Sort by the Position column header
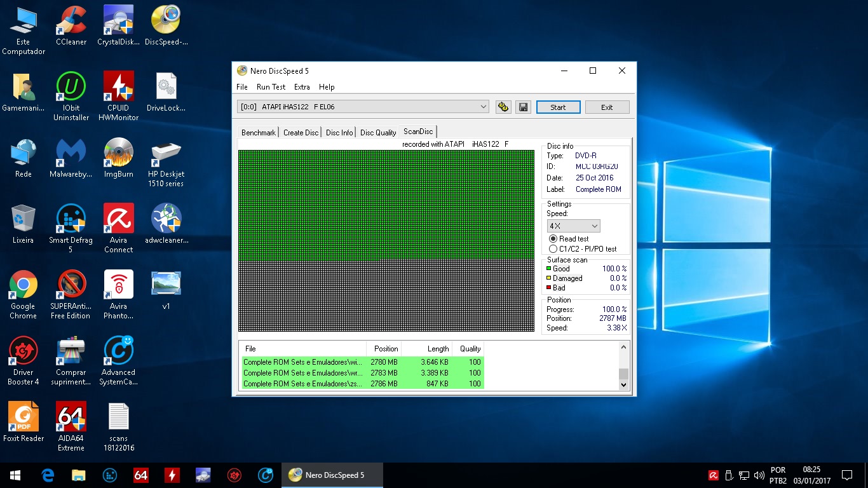868x488 pixels. click(x=384, y=348)
